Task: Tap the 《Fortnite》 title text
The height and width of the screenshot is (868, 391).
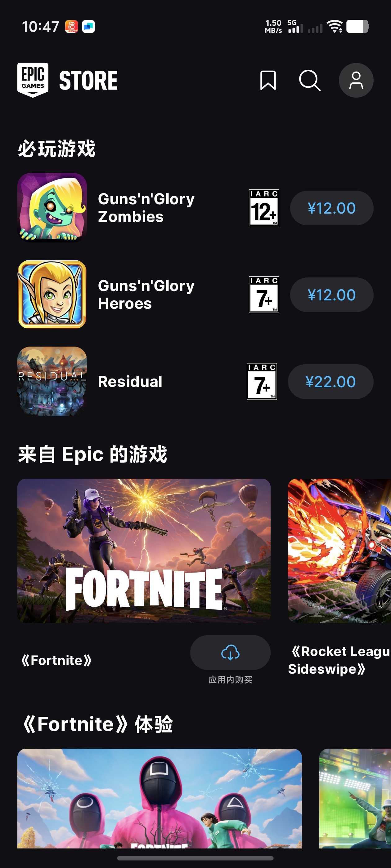Action: tap(56, 660)
